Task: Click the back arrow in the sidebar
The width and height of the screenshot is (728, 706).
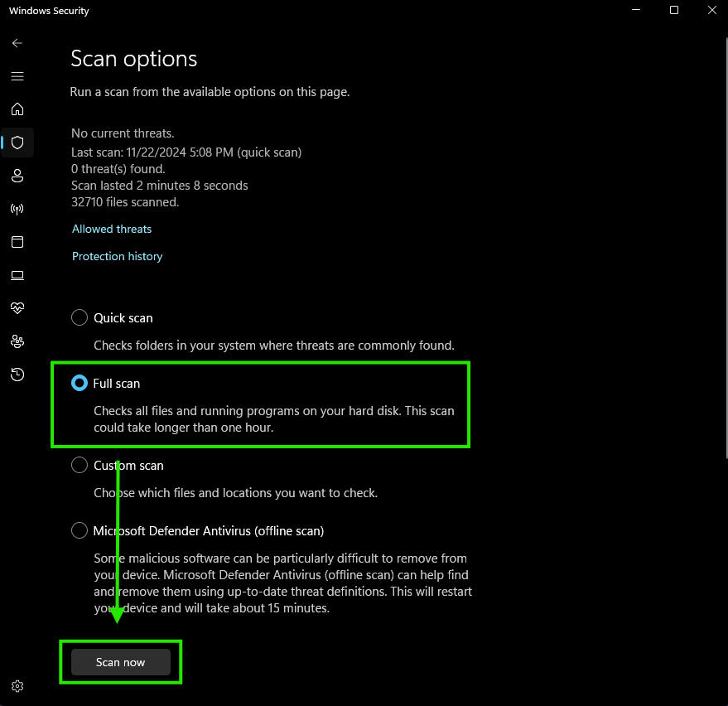Action: pos(17,43)
